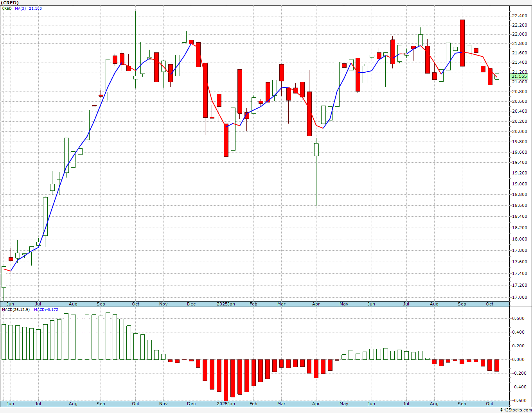The height and width of the screenshot is (413, 532).
Task: Click the 0.600 MACD axis label
Action: pos(518,318)
